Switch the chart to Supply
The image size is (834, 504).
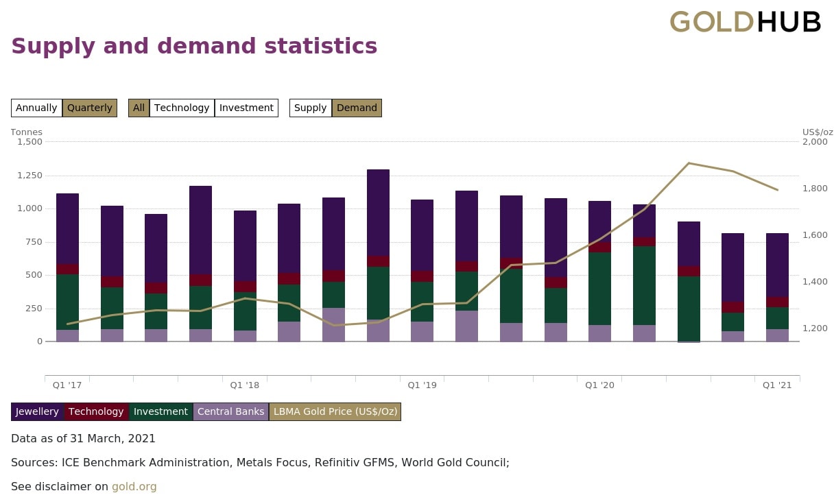pos(310,108)
